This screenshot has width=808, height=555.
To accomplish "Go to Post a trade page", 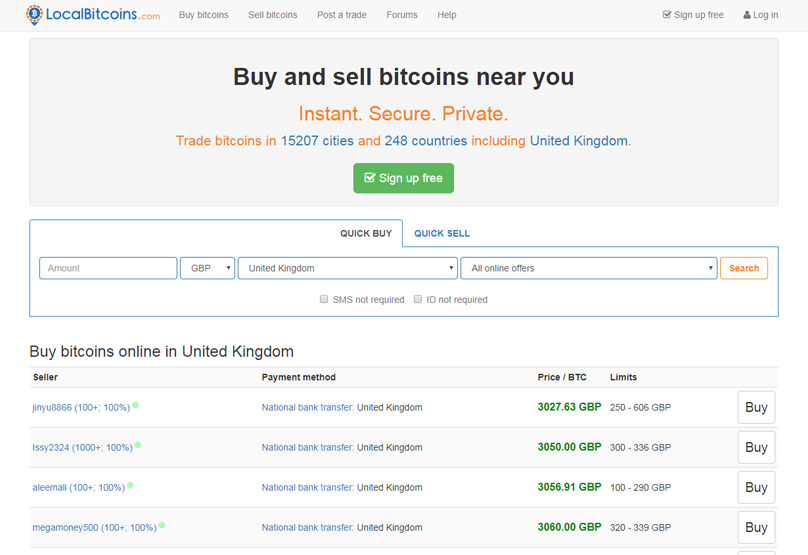I will [342, 15].
